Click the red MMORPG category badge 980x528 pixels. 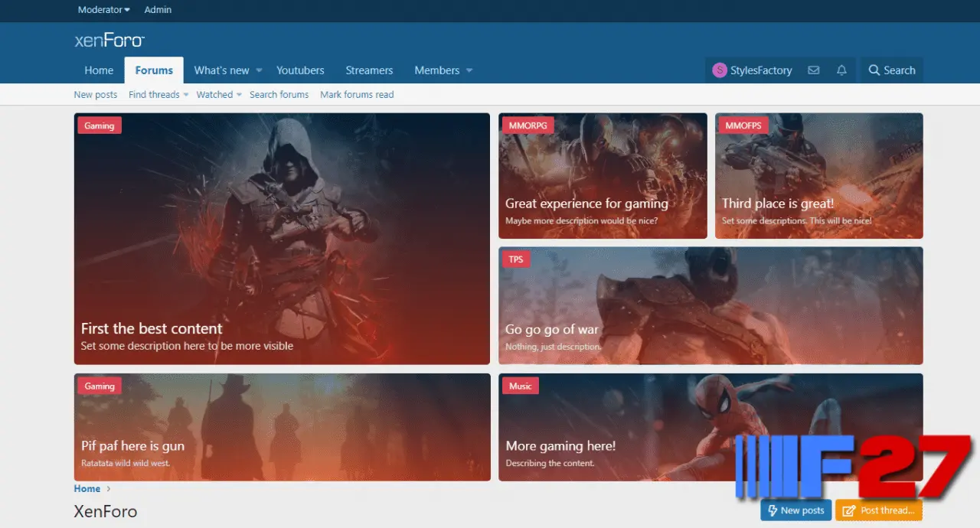(x=526, y=125)
